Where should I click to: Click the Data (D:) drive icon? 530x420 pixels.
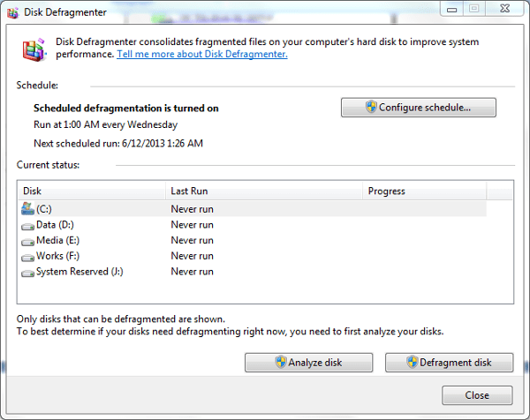pyautogui.click(x=27, y=226)
